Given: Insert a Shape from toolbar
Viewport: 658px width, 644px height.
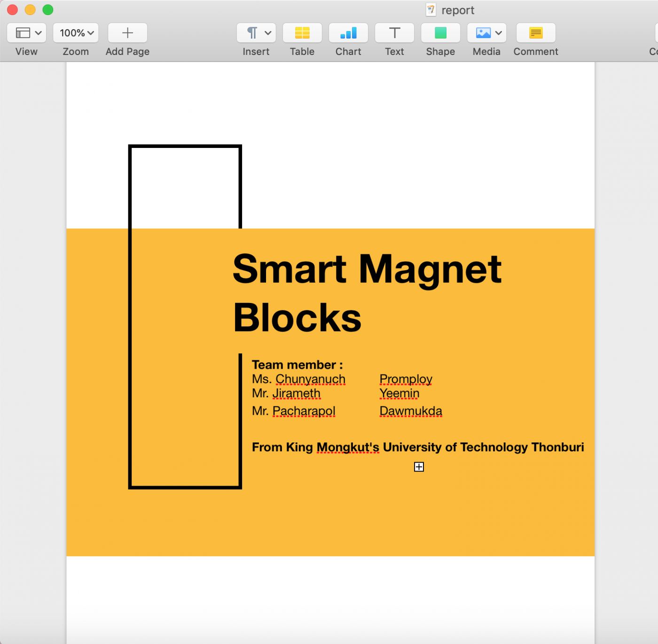Looking at the screenshot, I should click(440, 33).
